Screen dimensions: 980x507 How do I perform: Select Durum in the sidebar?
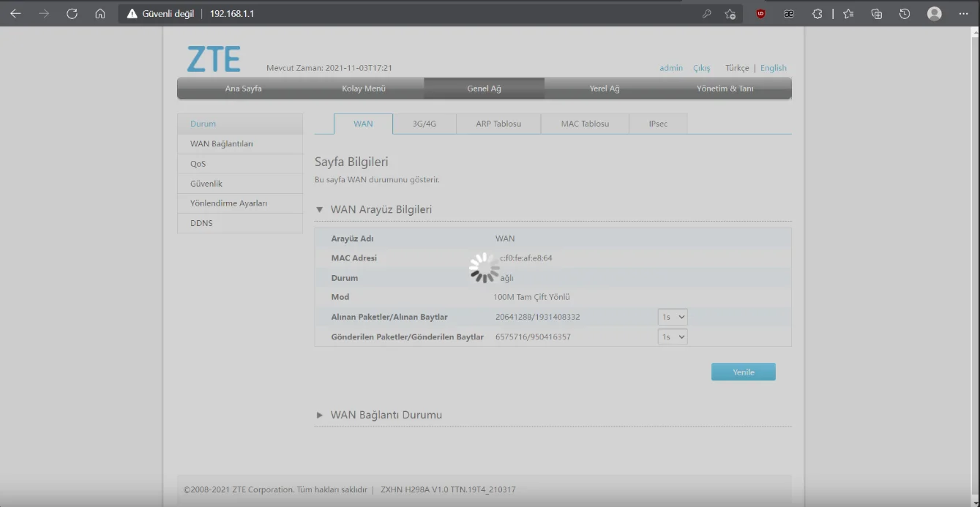tap(240, 124)
